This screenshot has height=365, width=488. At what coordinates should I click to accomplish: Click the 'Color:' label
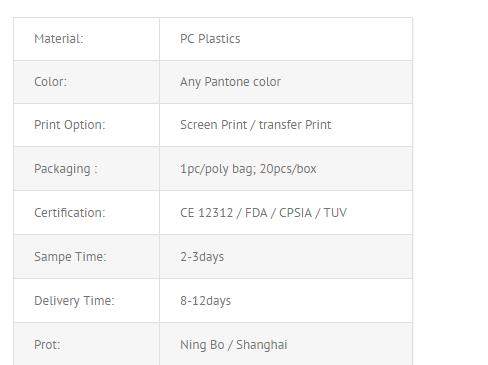[50, 82]
